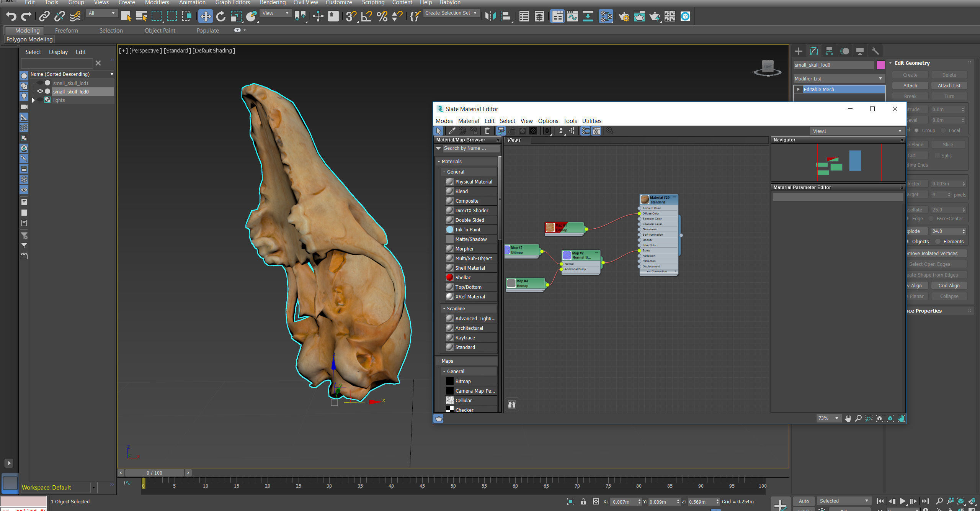
Task: Click the Attach List button
Action: tap(949, 86)
